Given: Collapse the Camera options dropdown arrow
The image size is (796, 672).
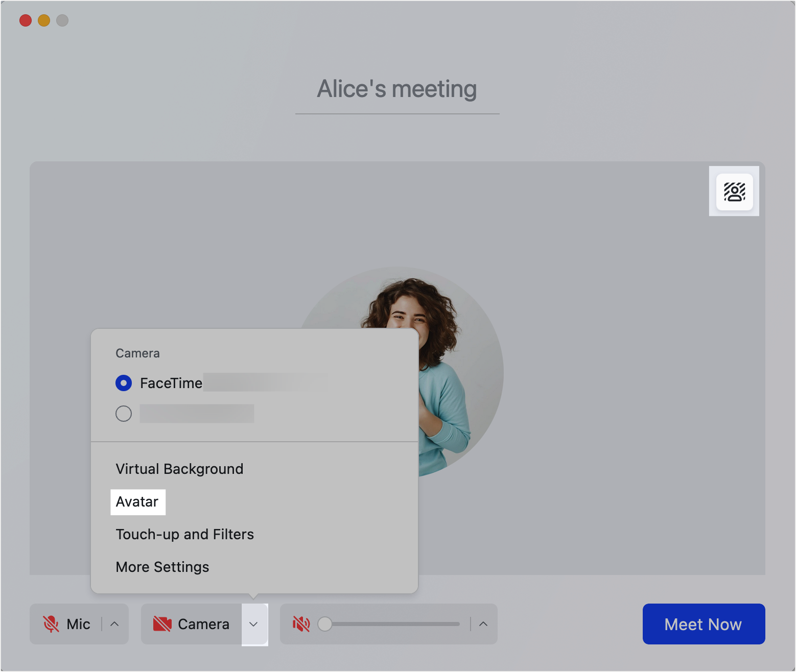Looking at the screenshot, I should click(253, 624).
